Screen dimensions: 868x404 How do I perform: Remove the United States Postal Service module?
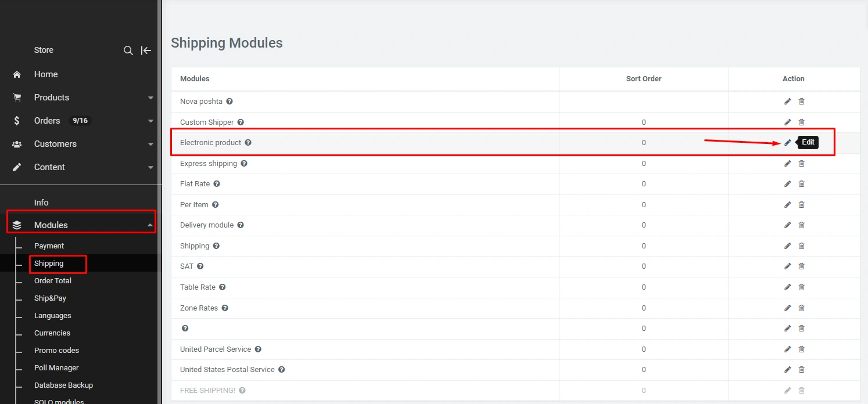(x=801, y=370)
